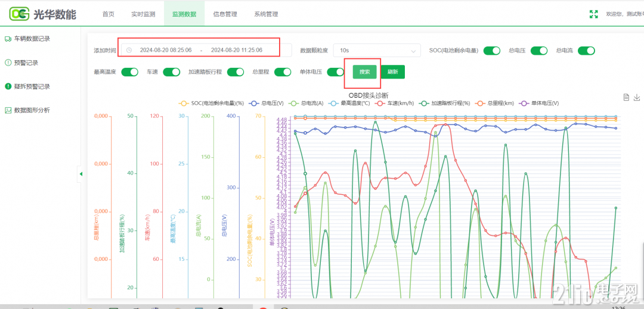Toggle 最高温度 switch
This screenshot has width=644, height=309.
[x=130, y=72]
